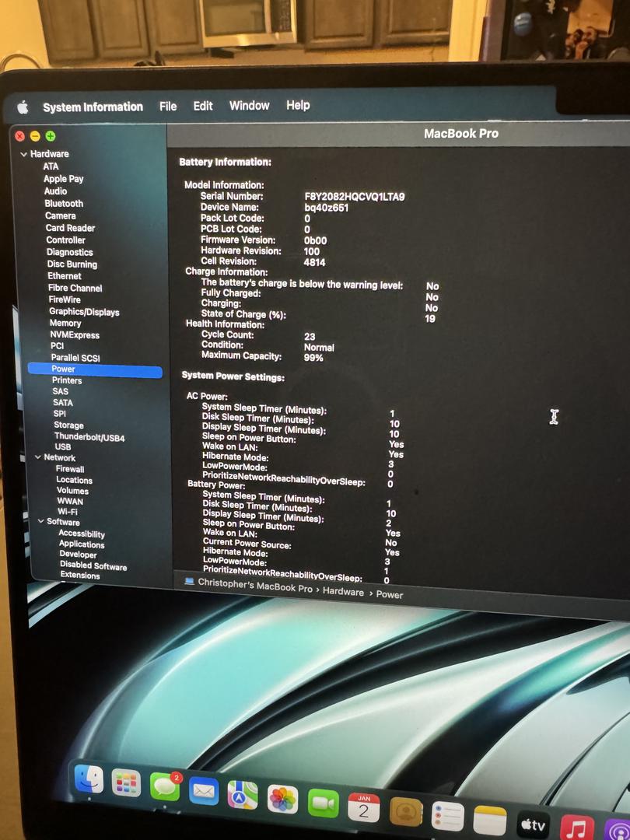Open Launchpad from the Dock

(127, 784)
